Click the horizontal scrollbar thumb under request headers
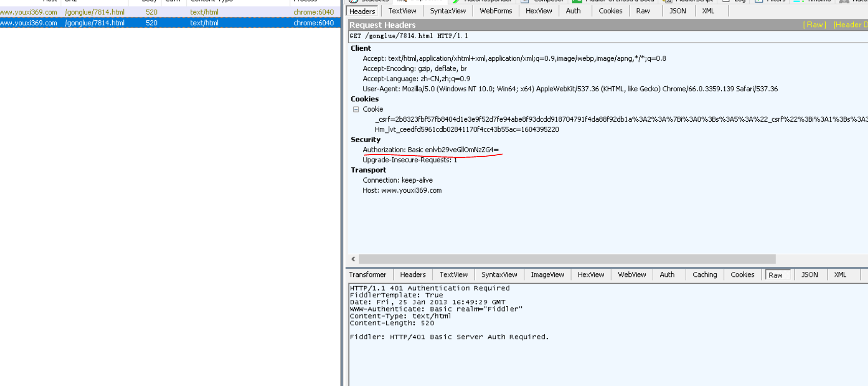This screenshot has height=386, width=868. click(567, 259)
